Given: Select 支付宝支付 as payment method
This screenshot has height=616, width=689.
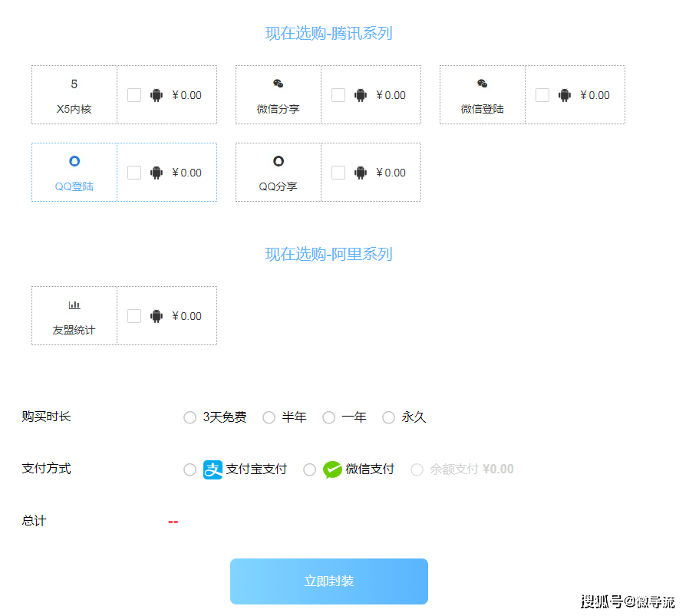Looking at the screenshot, I should tap(190, 469).
